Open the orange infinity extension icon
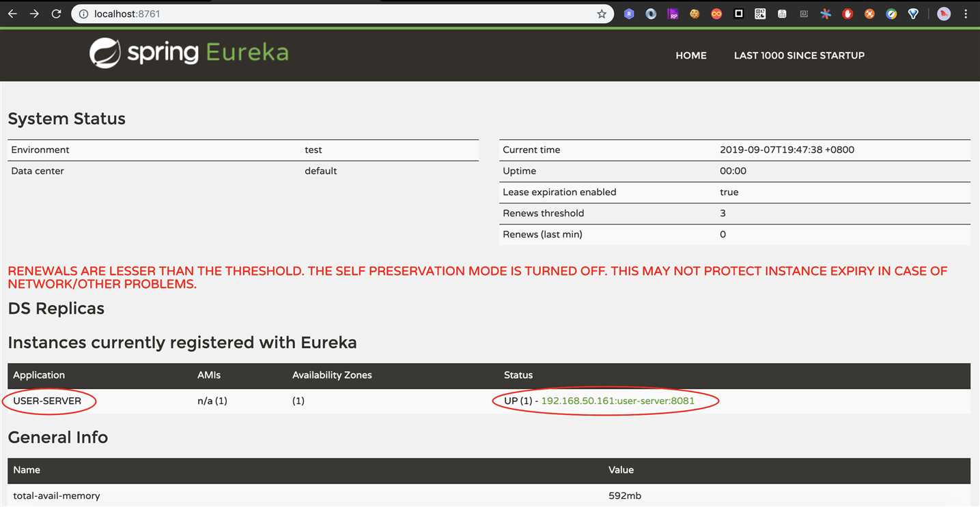The image size is (980, 507). tap(716, 14)
